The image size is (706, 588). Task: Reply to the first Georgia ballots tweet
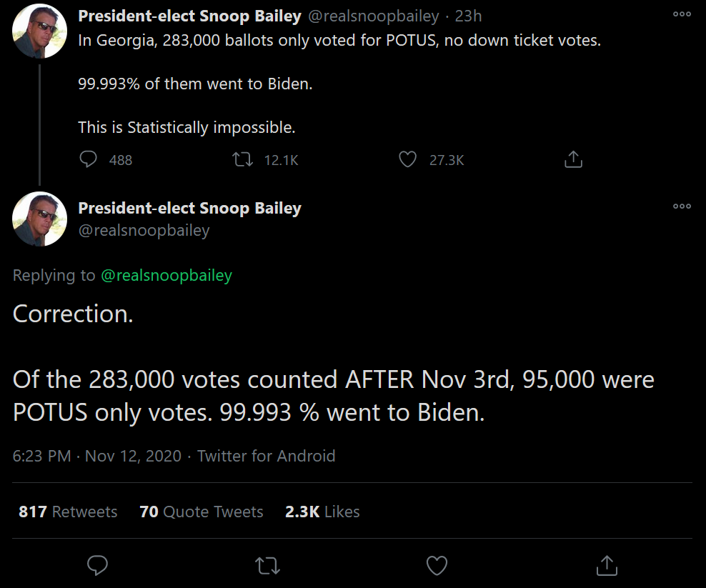click(89, 159)
